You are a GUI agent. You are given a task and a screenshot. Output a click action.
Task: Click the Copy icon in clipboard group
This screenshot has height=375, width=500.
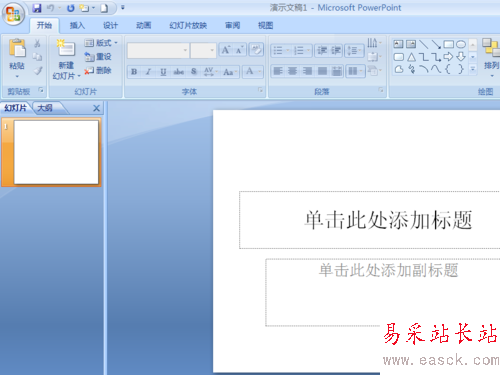pos(37,57)
